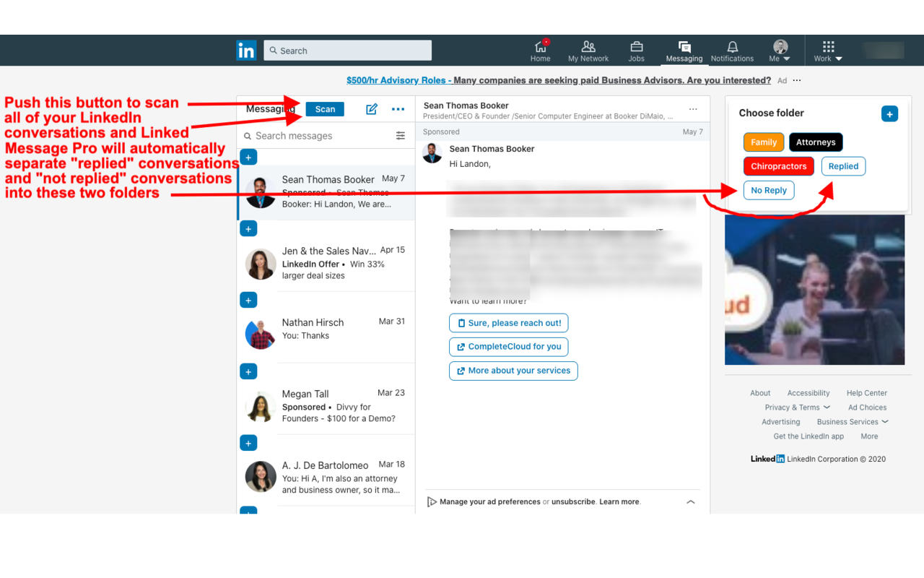Screen dimensions: 924x578
Task: Open conversation header options dots
Action: point(693,109)
